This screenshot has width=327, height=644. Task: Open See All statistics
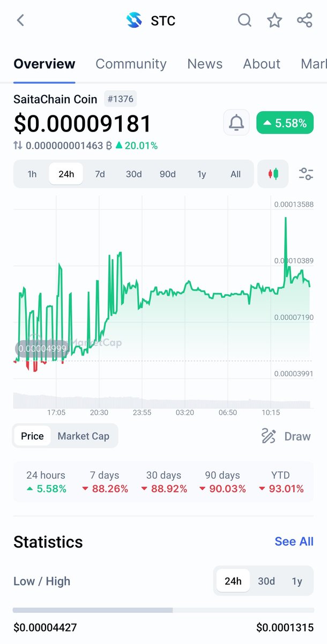(294, 541)
